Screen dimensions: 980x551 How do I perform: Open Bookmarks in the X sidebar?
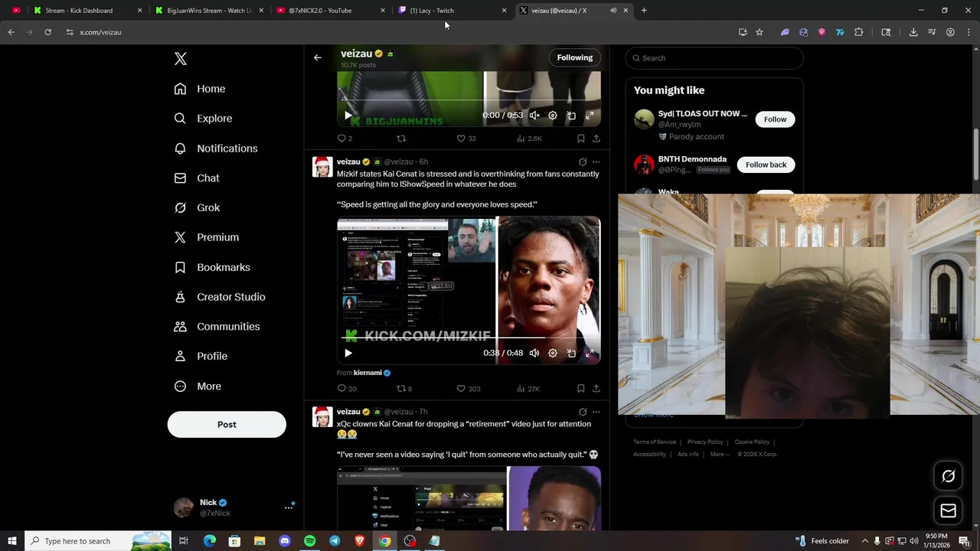coord(212,267)
